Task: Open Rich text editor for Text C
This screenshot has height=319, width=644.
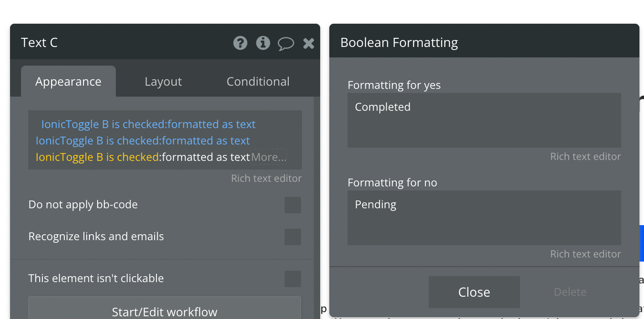Action: coord(266,178)
